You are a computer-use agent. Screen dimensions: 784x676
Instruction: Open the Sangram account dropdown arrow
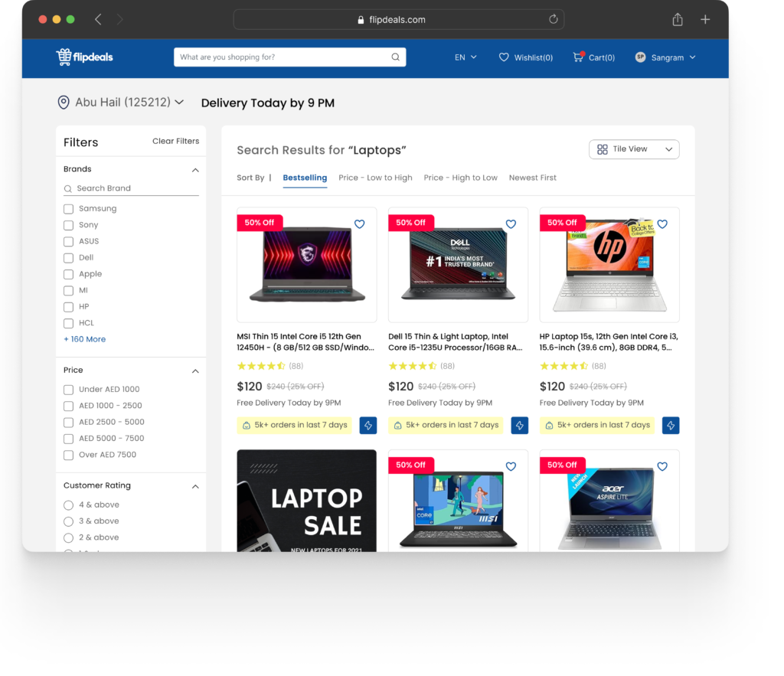pos(692,57)
